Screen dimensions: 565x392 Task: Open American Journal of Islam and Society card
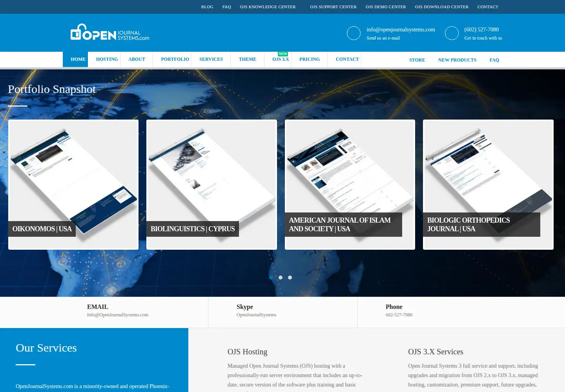click(350, 185)
